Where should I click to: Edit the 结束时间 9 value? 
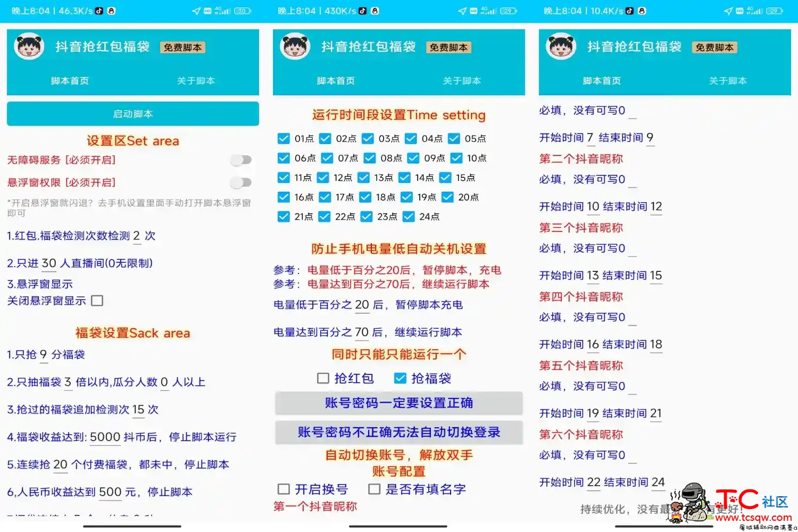[x=650, y=138]
